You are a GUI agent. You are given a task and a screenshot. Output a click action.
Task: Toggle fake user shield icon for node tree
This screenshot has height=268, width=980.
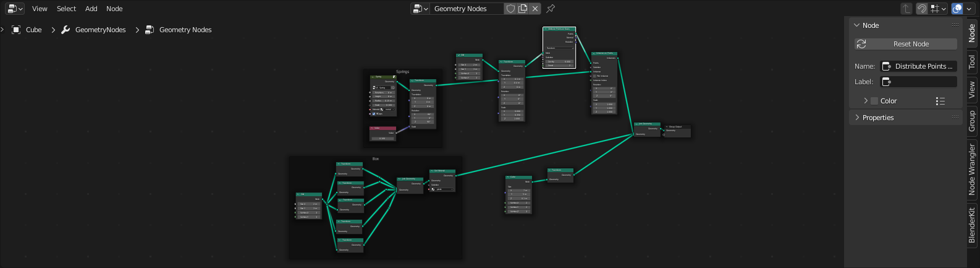pyautogui.click(x=510, y=9)
